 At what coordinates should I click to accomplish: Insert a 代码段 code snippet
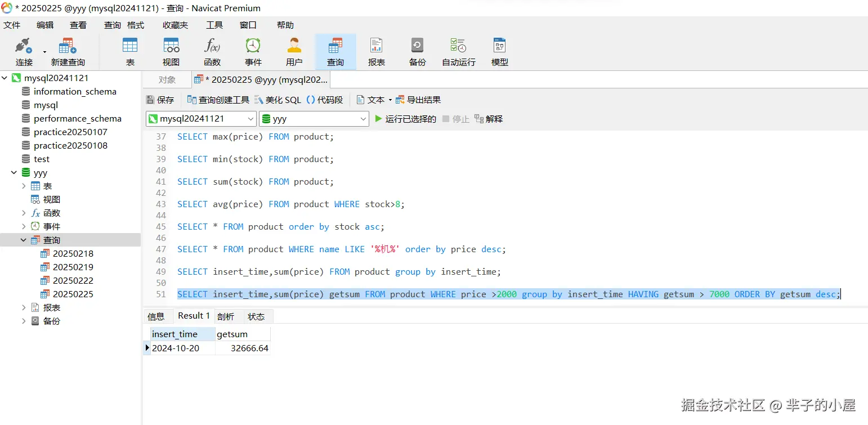point(325,100)
